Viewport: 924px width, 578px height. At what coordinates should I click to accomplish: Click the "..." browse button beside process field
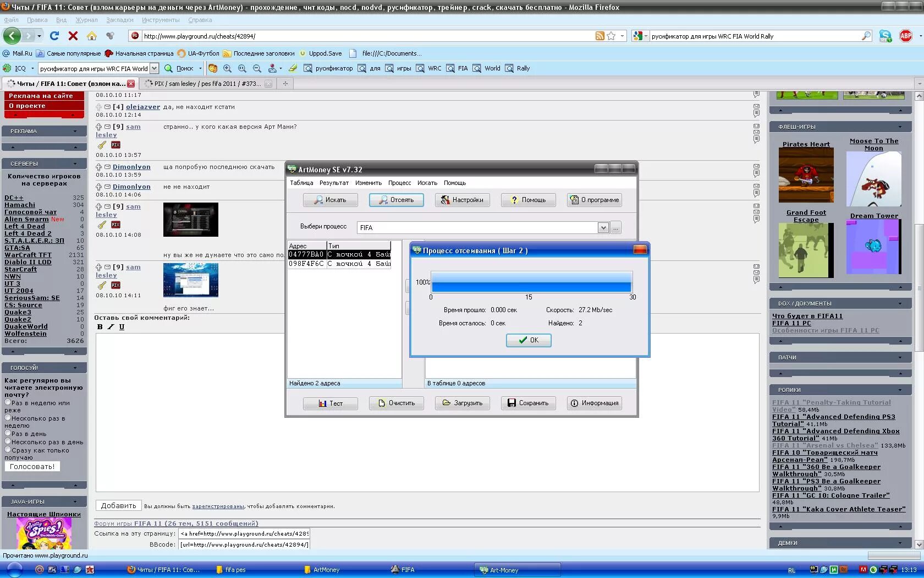coord(615,227)
